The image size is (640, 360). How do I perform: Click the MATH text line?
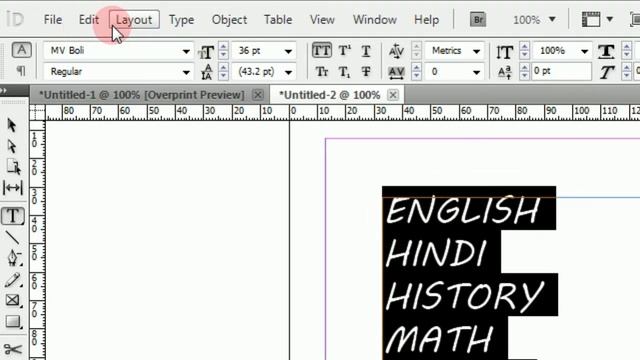point(439,338)
